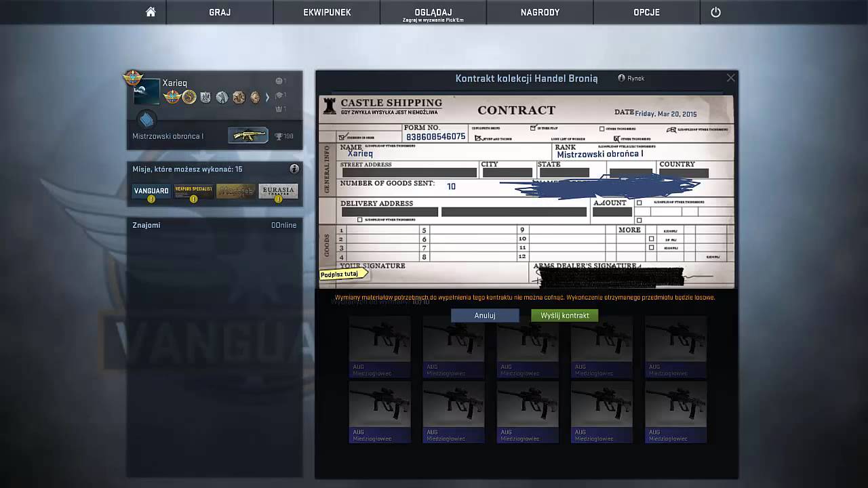Select the VANGUARD campaign
Image resolution: width=868 pixels, height=488 pixels.
151,191
